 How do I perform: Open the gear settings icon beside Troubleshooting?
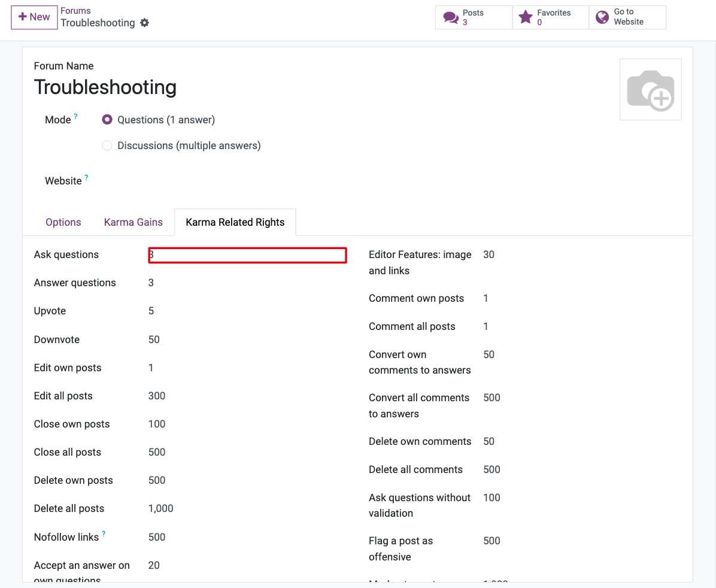point(144,23)
